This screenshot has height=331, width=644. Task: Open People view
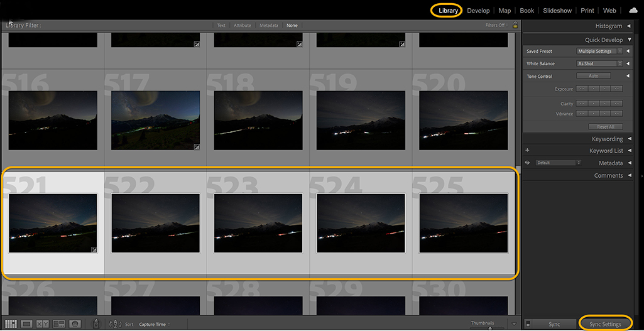(75, 324)
